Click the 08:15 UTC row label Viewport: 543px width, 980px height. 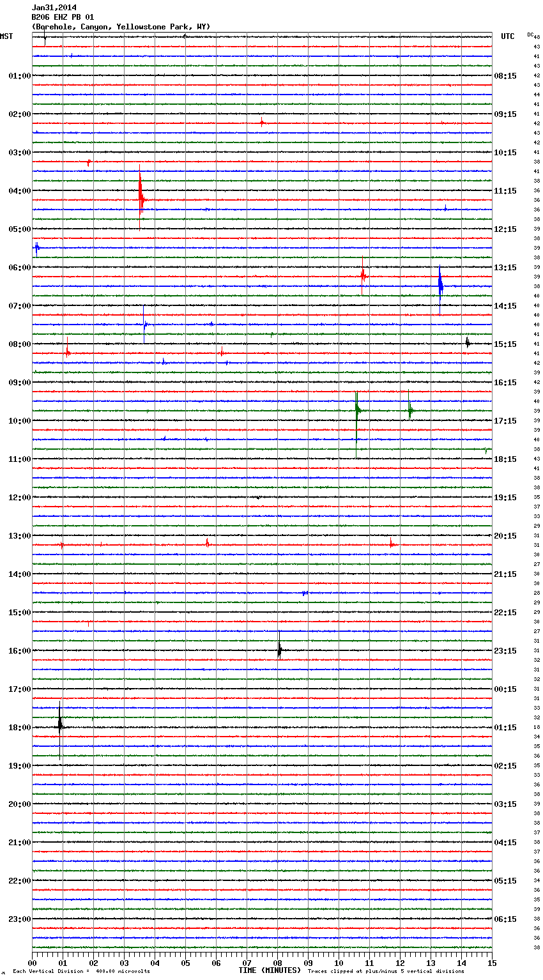click(x=505, y=76)
